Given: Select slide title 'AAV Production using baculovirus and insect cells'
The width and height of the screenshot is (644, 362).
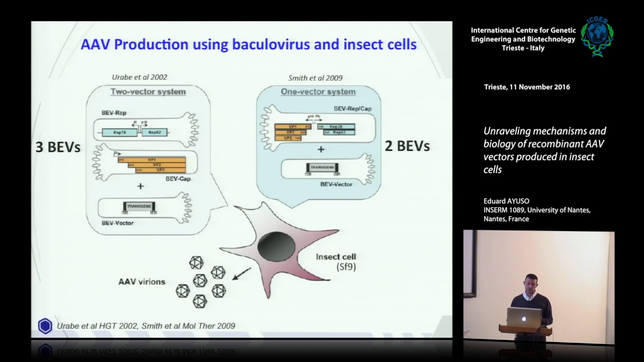Looking at the screenshot, I should (x=249, y=44).
